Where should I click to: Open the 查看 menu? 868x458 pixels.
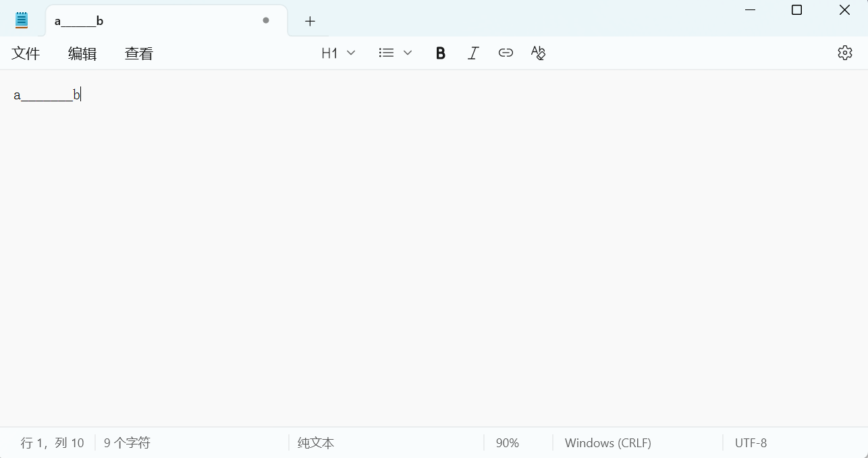coord(138,53)
